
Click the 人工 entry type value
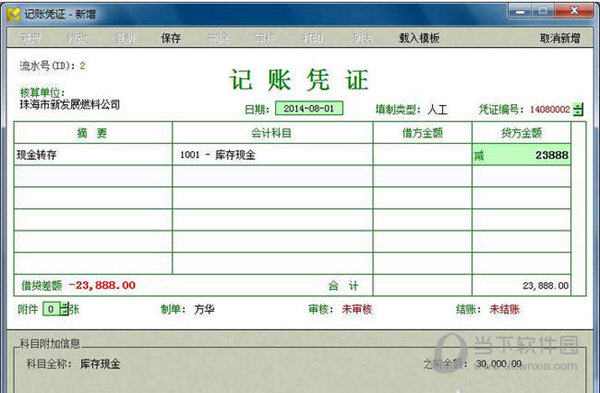coord(437,110)
